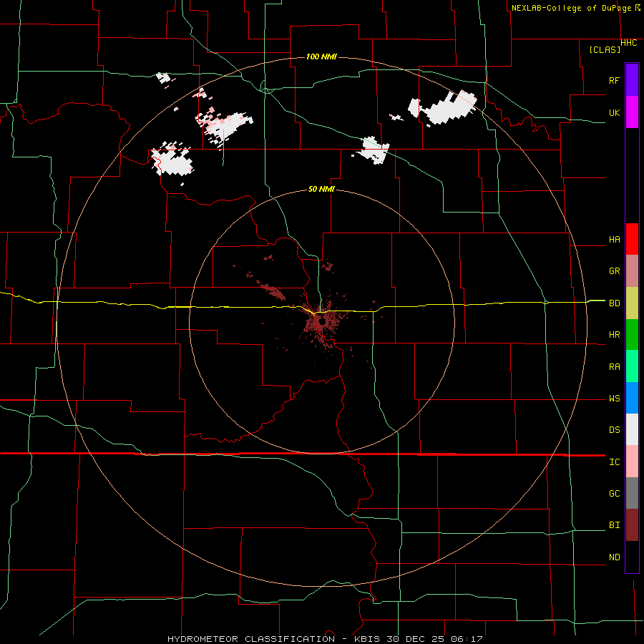Click the HHC product code label
This screenshot has width=644, height=644.
[x=629, y=43]
